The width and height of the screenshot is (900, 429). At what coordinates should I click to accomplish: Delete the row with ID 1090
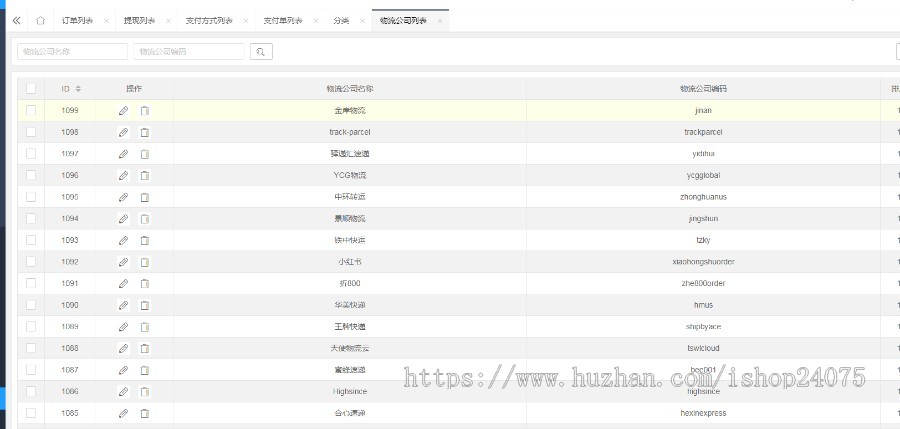[x=145, y=306]
